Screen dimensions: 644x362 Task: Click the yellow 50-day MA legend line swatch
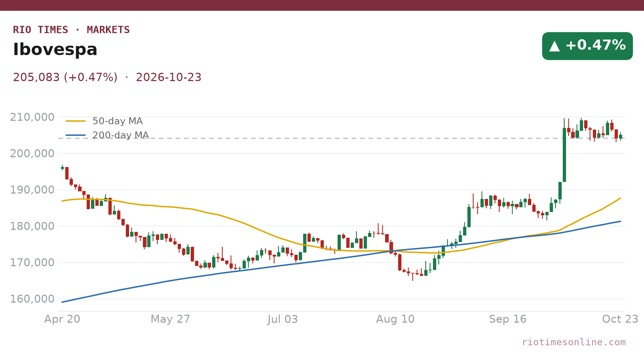76,121
